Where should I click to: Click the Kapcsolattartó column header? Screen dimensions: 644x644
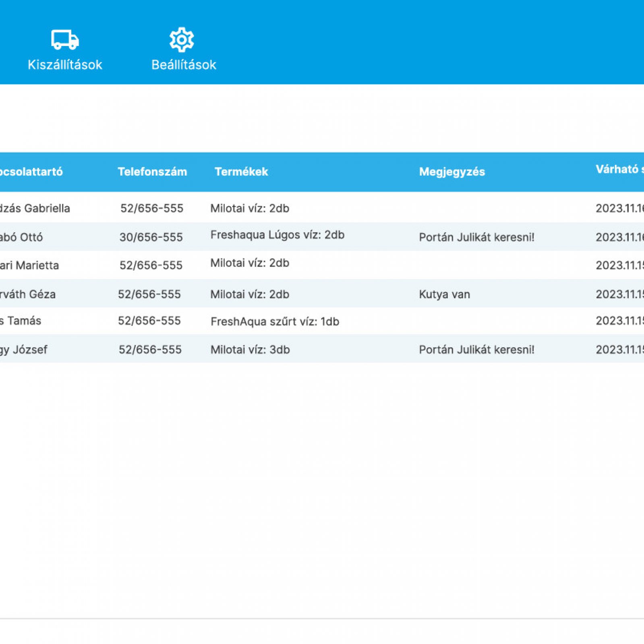coord(31,172)
